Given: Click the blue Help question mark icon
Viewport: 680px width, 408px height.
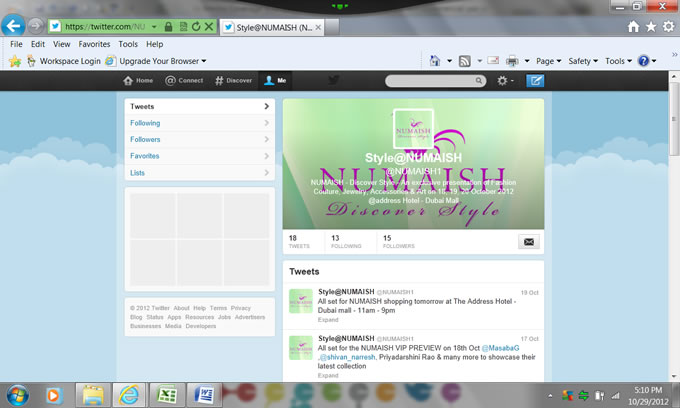Looking at the screenshot, I should 644,61.
